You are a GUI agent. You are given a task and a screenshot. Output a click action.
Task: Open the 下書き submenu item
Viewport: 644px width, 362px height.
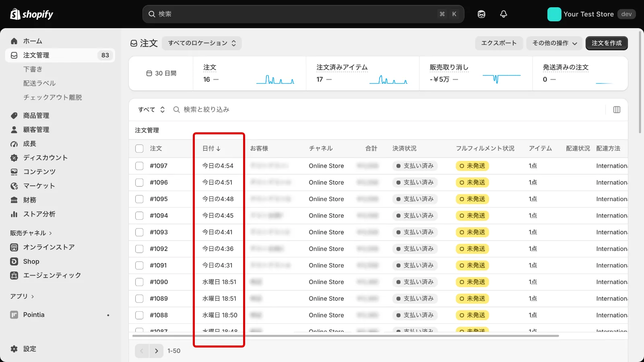pyautogui.click(x=33, y=69)
